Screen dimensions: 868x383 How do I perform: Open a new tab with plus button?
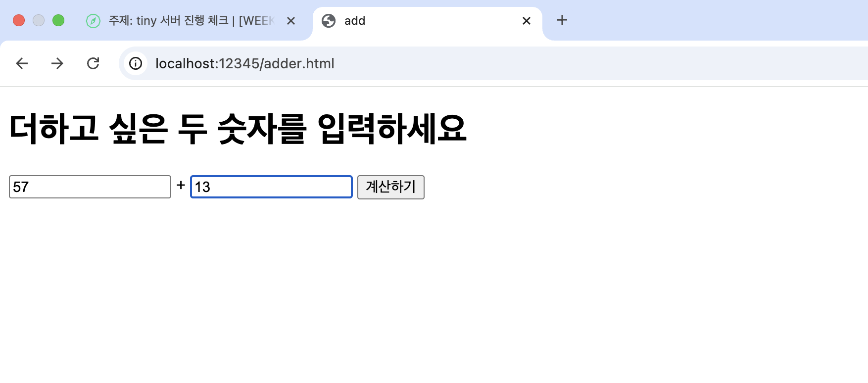click(562, 20)
